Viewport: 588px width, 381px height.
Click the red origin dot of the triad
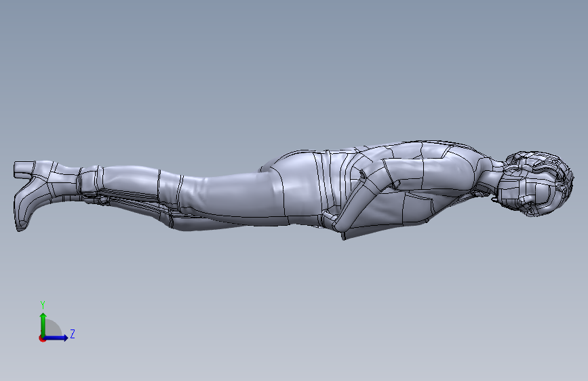(x=42, y=338)
